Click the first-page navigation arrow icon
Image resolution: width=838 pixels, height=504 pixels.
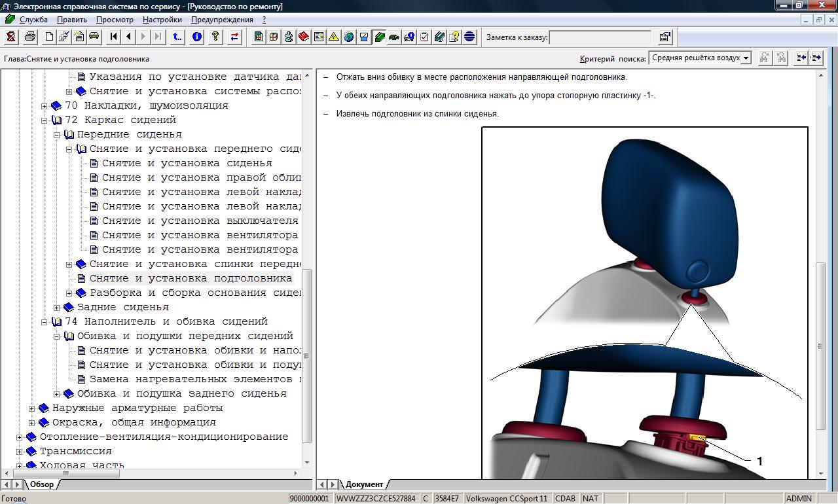click(114, 37)
